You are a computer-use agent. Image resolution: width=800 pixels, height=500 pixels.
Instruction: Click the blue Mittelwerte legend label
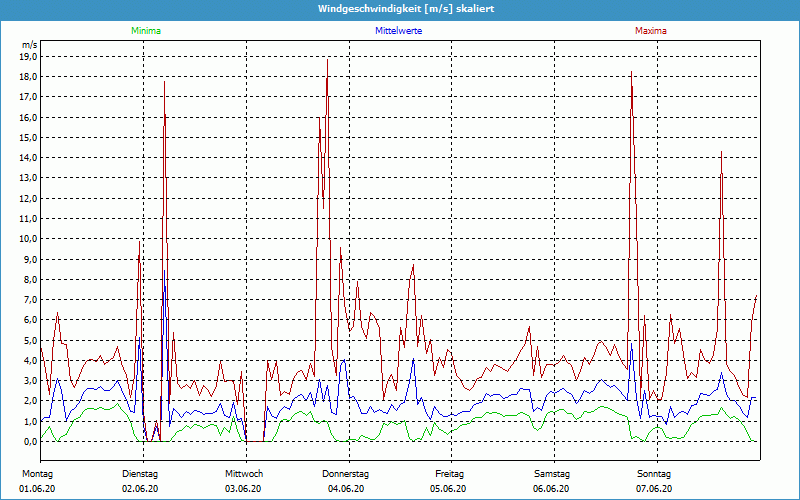pyautogui.click(x=398, y=31)
